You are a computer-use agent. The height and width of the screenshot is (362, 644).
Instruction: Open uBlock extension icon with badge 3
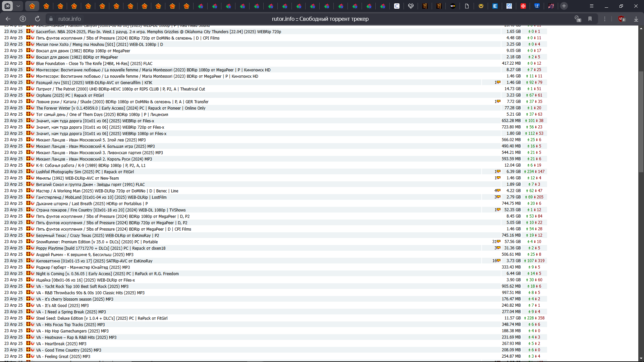(x=622, y=19)
